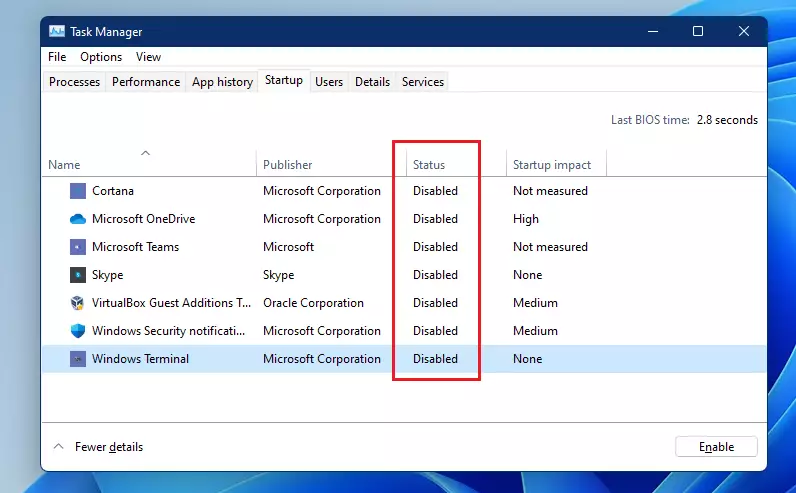Viewport: 796px width, 493px height.
Task: Click the Cortana app icon
Action: 78,191
